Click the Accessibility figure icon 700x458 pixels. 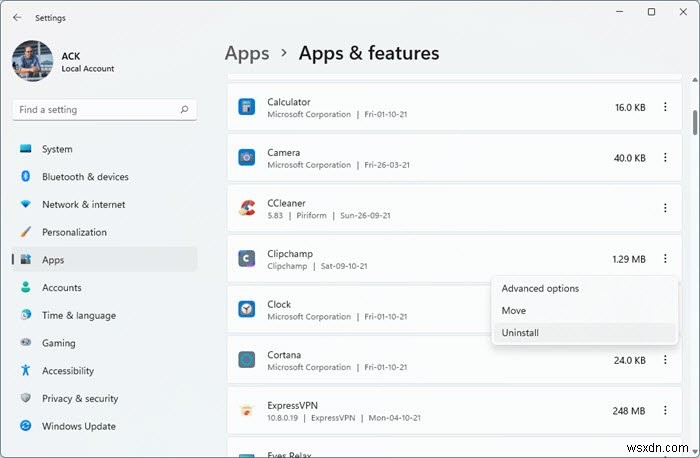click(25, 370)
